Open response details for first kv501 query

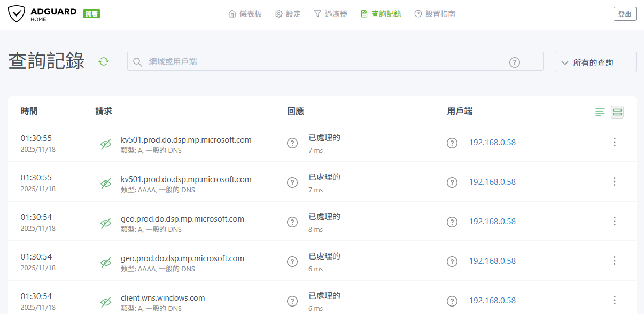(292, 143)
